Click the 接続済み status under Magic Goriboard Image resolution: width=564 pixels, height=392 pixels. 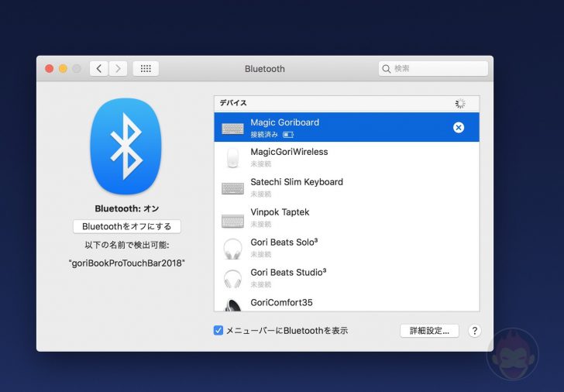[264, 135]
